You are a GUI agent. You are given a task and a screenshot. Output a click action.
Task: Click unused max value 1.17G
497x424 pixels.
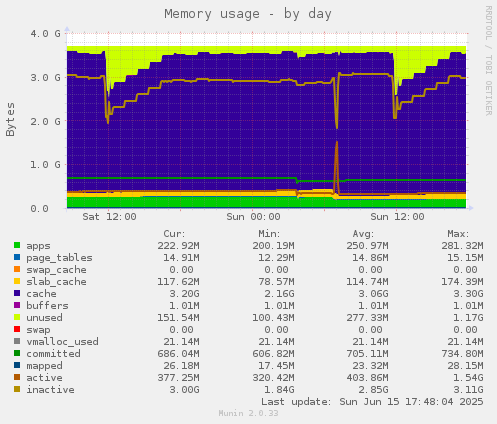(468, 318)
